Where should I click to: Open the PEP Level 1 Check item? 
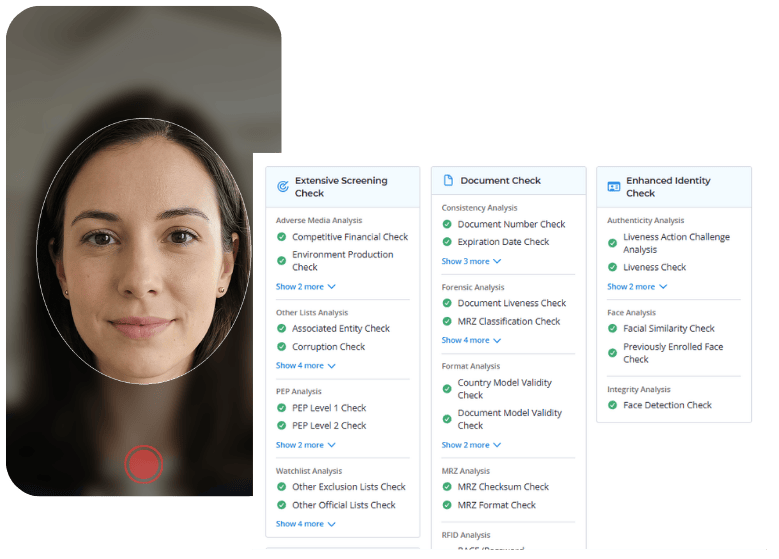pos(328,408)
